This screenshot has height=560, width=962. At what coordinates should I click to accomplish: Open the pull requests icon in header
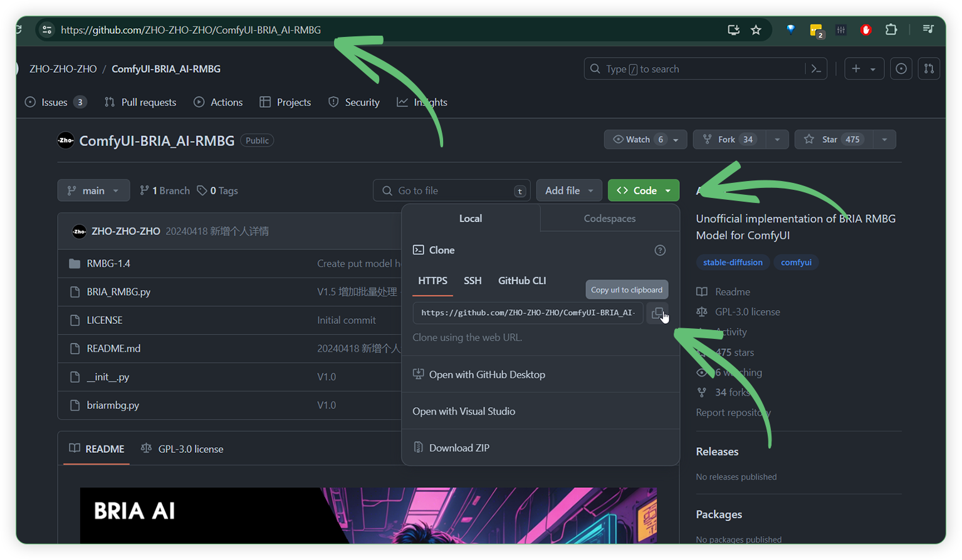click(x=929, y=69)
